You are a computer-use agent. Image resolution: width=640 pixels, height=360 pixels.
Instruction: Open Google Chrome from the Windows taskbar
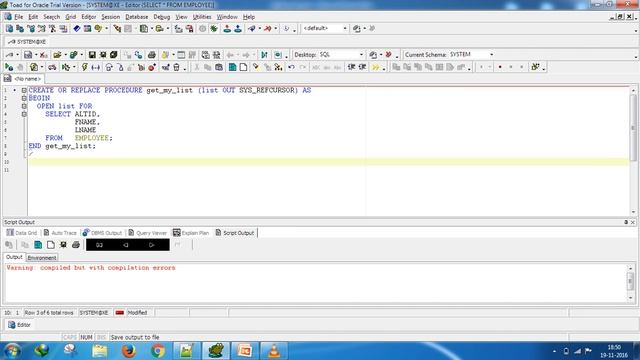(158, 351)
